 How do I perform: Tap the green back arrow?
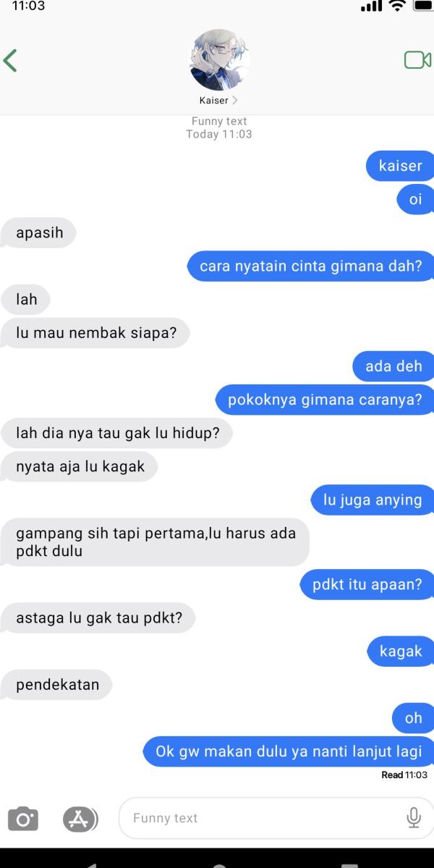coord(10,60)
